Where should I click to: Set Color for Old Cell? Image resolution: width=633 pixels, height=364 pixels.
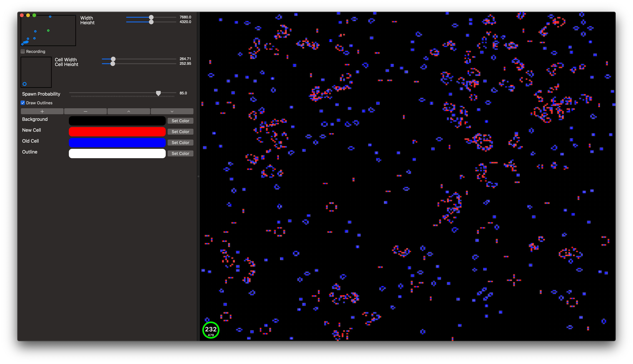click(180, 142)
